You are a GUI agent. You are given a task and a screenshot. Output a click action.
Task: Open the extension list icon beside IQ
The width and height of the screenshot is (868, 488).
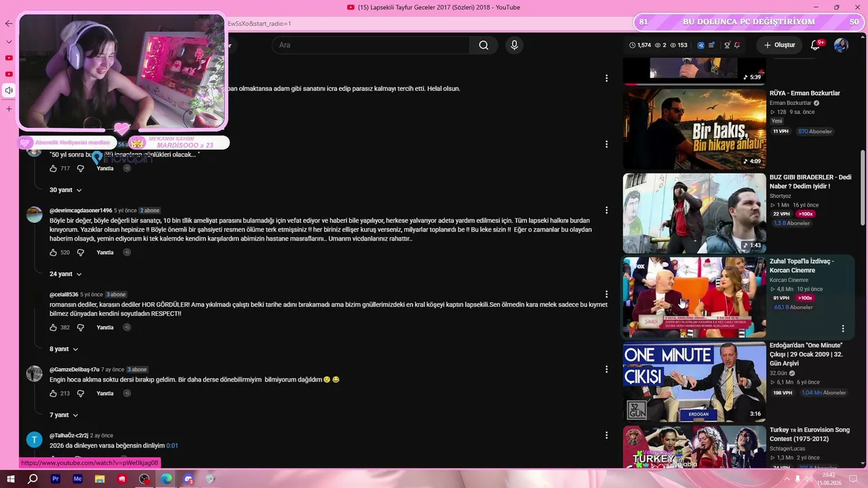(711, 45)
